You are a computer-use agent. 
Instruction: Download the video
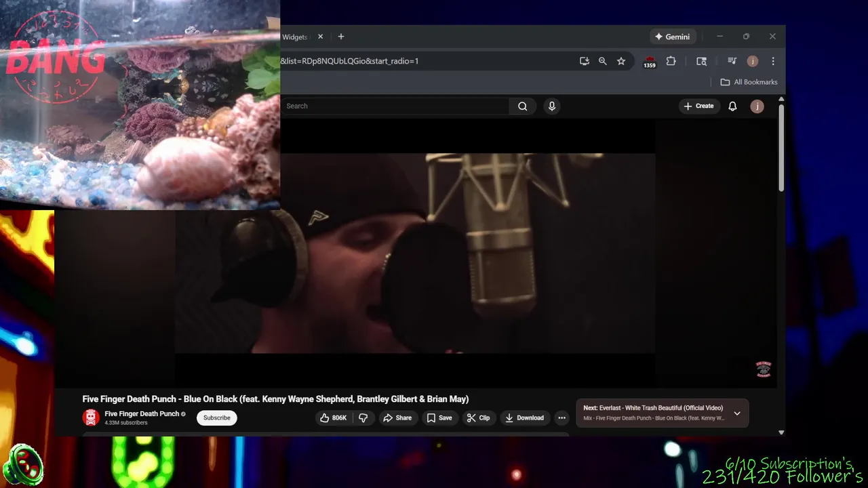[525, 418]
